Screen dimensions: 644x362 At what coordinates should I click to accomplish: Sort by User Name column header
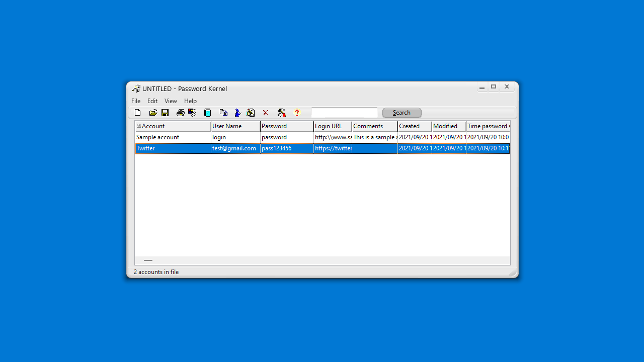235,126
